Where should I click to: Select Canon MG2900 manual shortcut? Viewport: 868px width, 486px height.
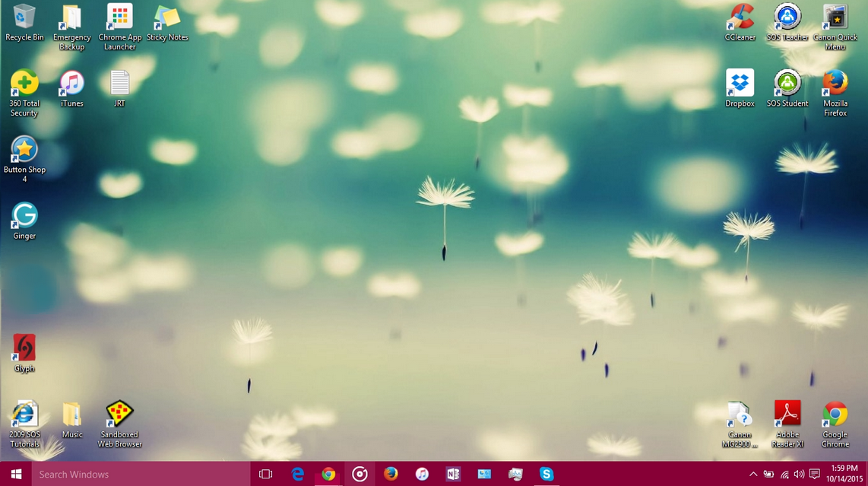pos(740,424)
